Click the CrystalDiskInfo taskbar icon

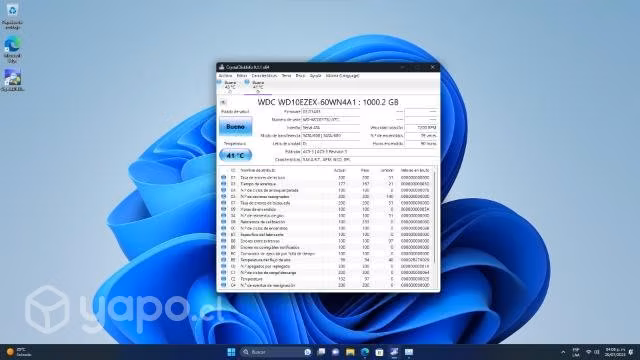(394, 352)
